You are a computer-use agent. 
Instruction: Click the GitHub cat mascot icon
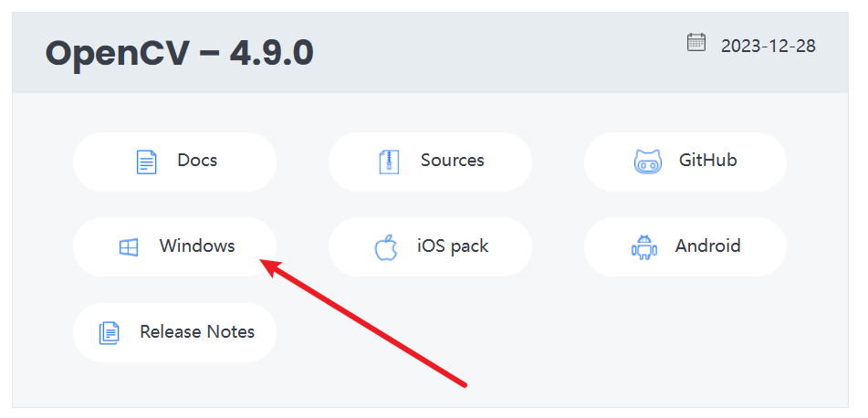647,162
